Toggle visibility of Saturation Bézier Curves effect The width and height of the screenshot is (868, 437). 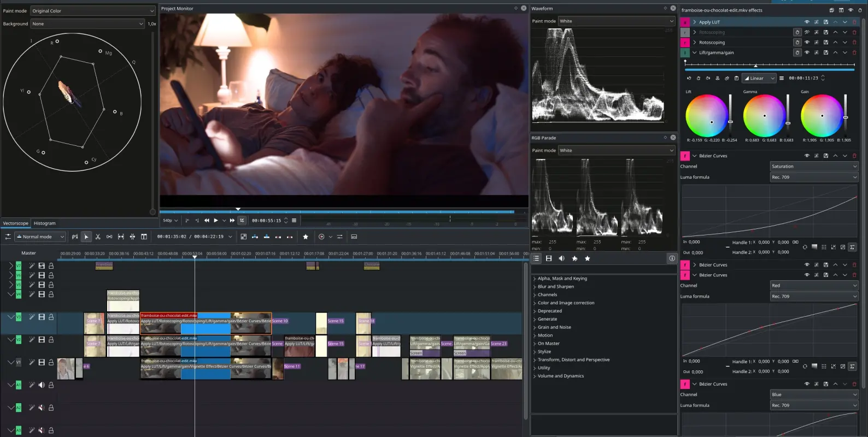click(807, 156)
